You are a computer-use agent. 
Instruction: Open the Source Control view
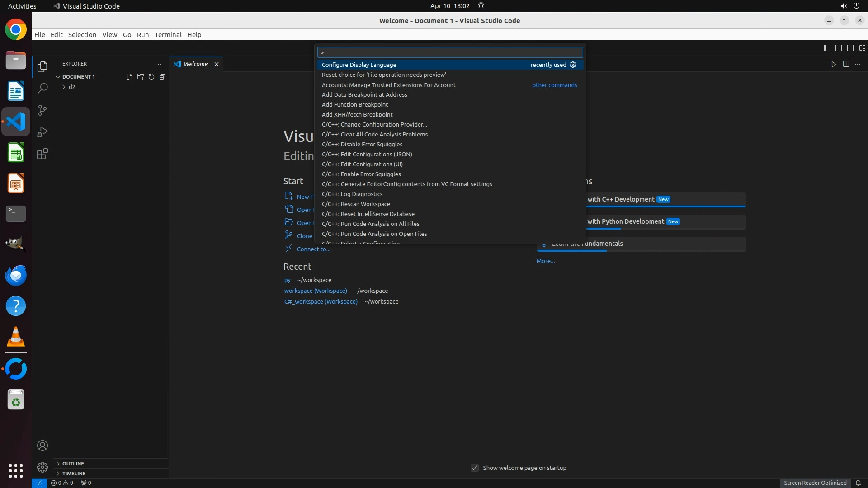[42, 110]
